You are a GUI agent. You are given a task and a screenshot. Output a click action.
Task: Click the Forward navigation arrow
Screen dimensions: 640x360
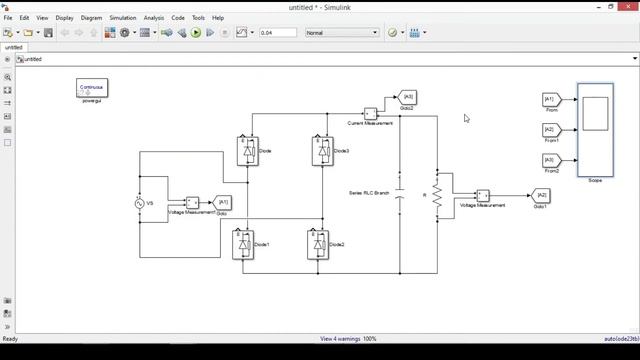[79, 33]
